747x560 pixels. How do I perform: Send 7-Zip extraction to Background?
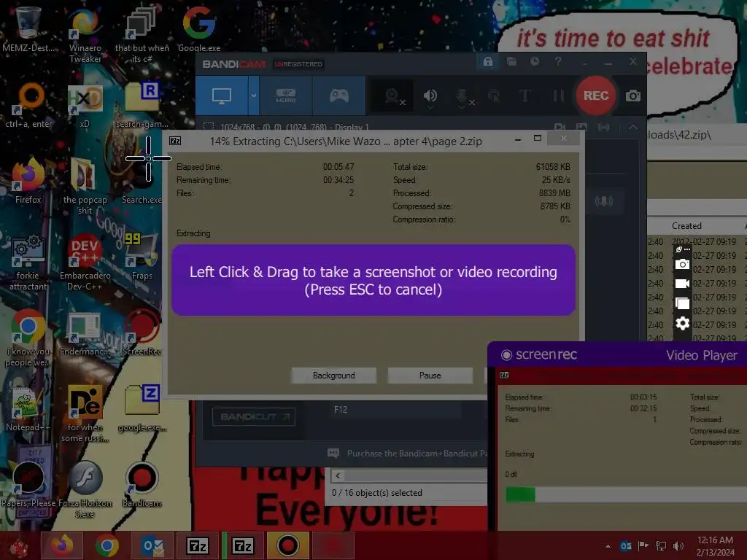334,376
